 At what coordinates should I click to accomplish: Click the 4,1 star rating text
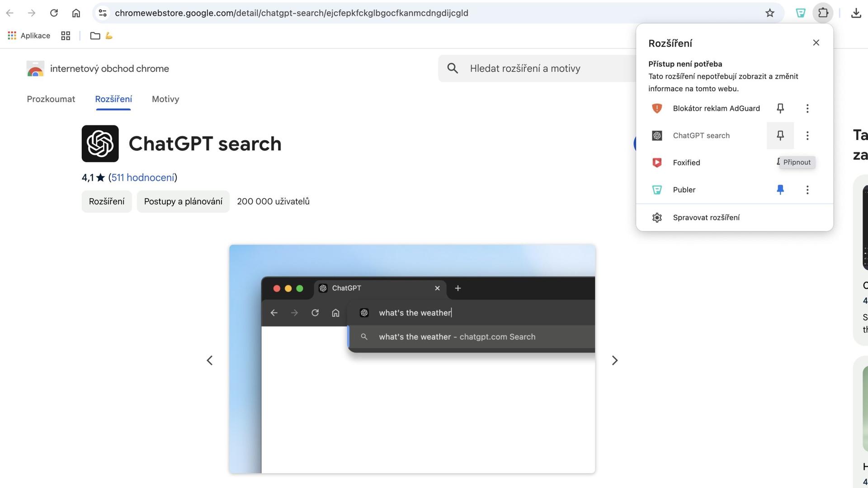(x=93, y=178)
